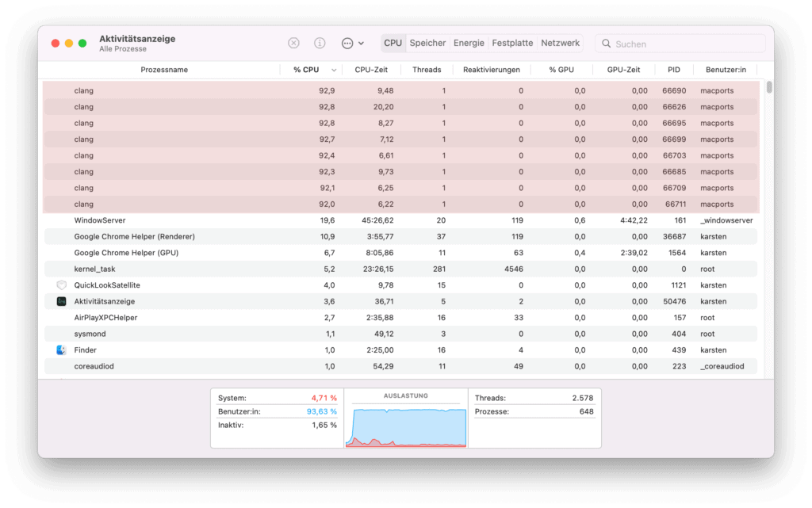Click the Threads total 2.578
This screenshot has width=812, height=508.
(583, 398)
